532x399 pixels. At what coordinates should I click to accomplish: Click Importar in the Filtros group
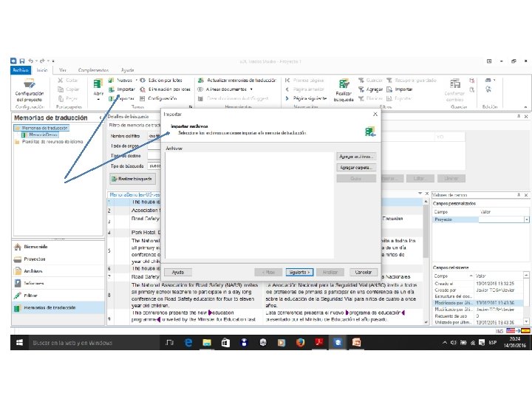coord(400,89)
